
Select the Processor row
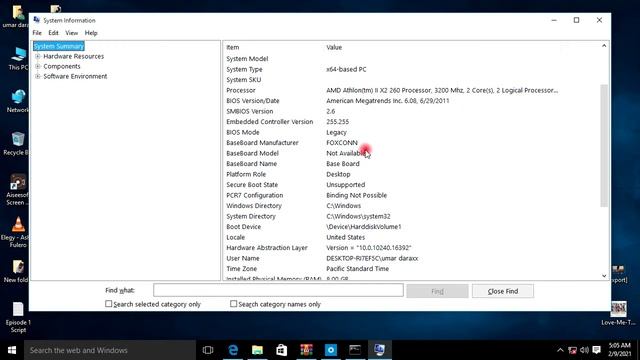411,90
